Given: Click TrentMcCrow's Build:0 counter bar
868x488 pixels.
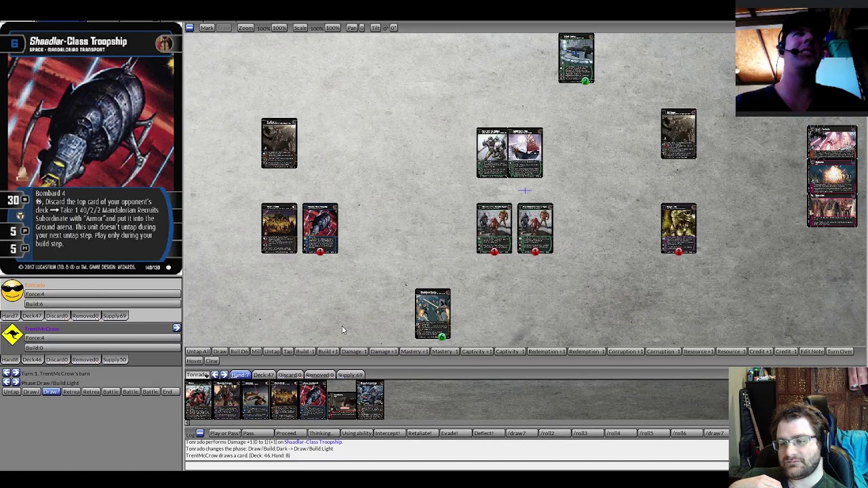Looking at the screenshot, I should pyautogui.click(x=102, y=348).
